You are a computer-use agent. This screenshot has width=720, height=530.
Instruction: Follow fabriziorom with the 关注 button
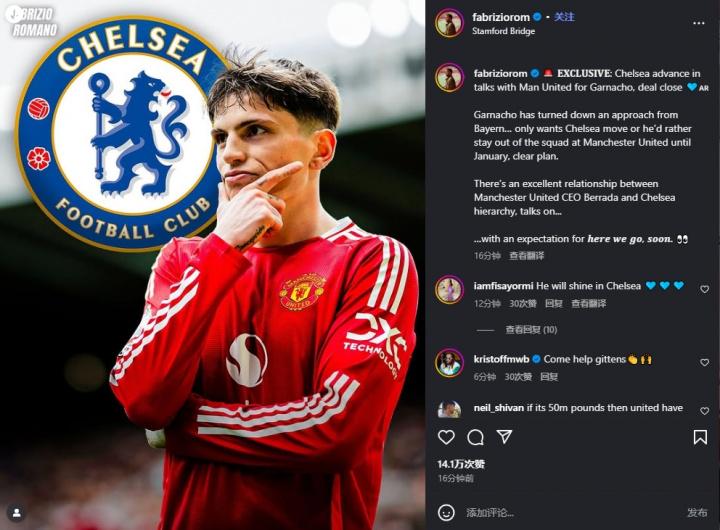(x=564, y=17)
